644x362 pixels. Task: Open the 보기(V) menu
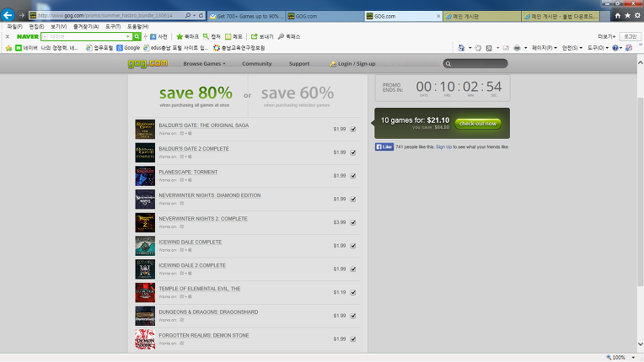tap(58, 26)
